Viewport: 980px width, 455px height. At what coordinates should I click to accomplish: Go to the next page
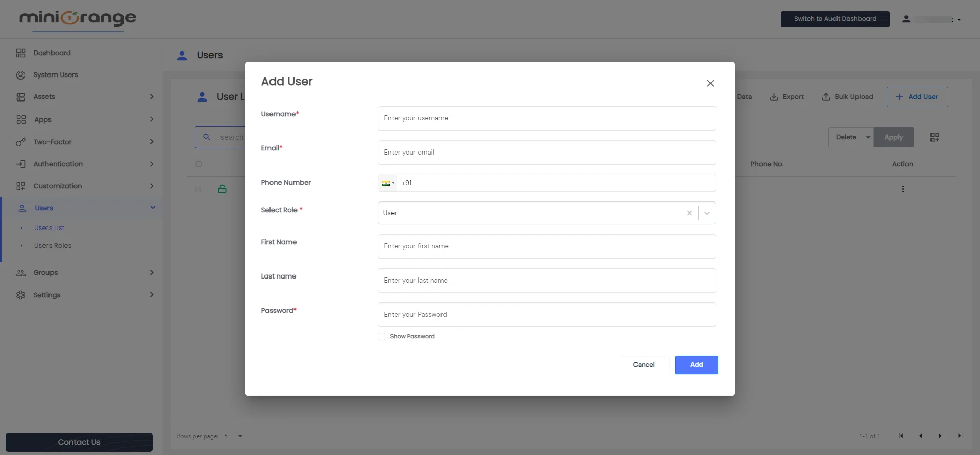coord(940,436)
